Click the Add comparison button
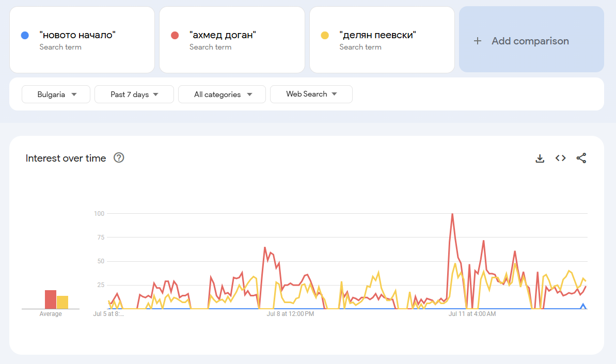Viewport: 616px width, 364px height. [531, 40]
